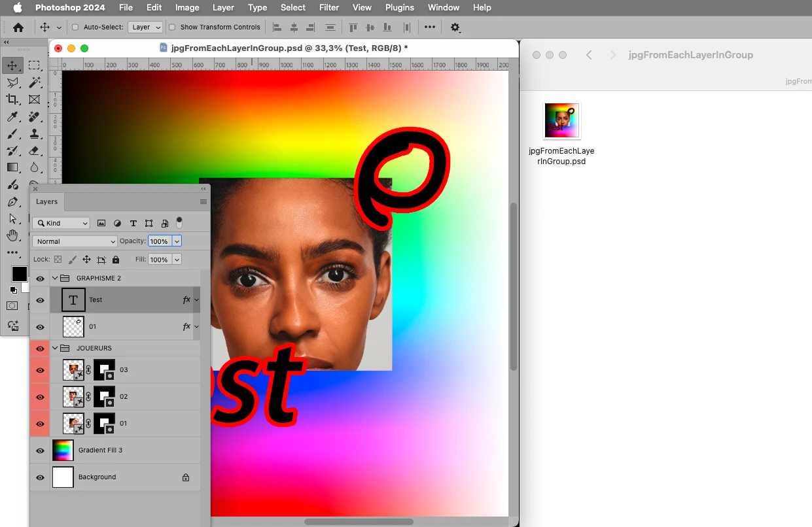Select the Clone Stamp tool
Screen dimensions: 812x527
coord(35,133)
